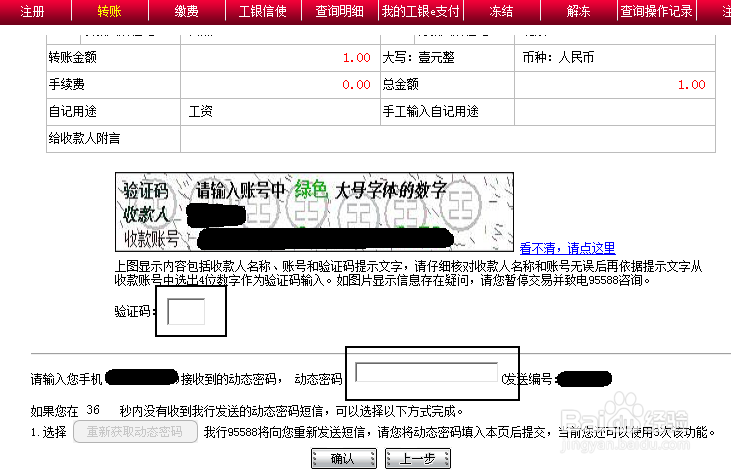Click the 36 seconds countdown value
Screen dimensions: 731x470
(93, 410)
